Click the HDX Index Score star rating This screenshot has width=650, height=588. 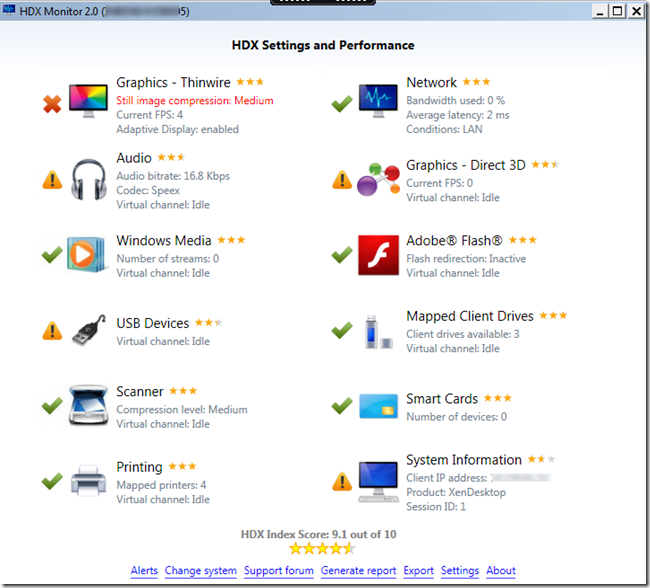pyautogui.click(x=323, y=549)
